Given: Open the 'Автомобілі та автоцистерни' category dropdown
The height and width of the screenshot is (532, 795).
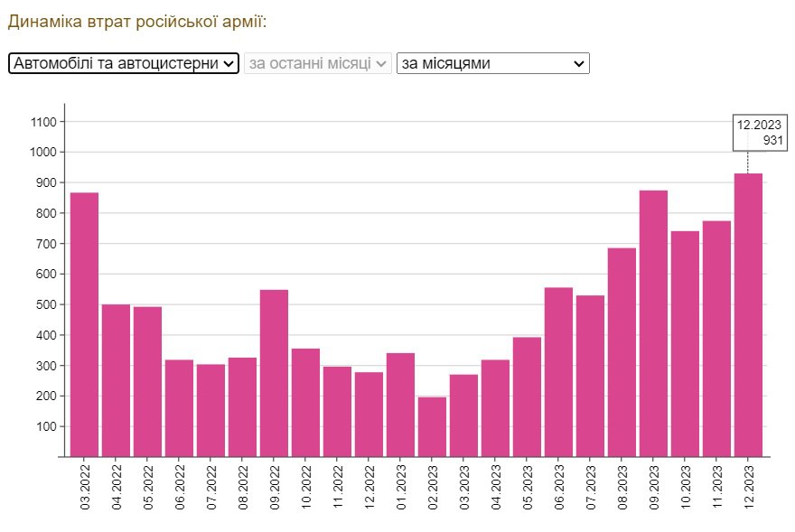Looking at the screenshot, I should point(123,63).
